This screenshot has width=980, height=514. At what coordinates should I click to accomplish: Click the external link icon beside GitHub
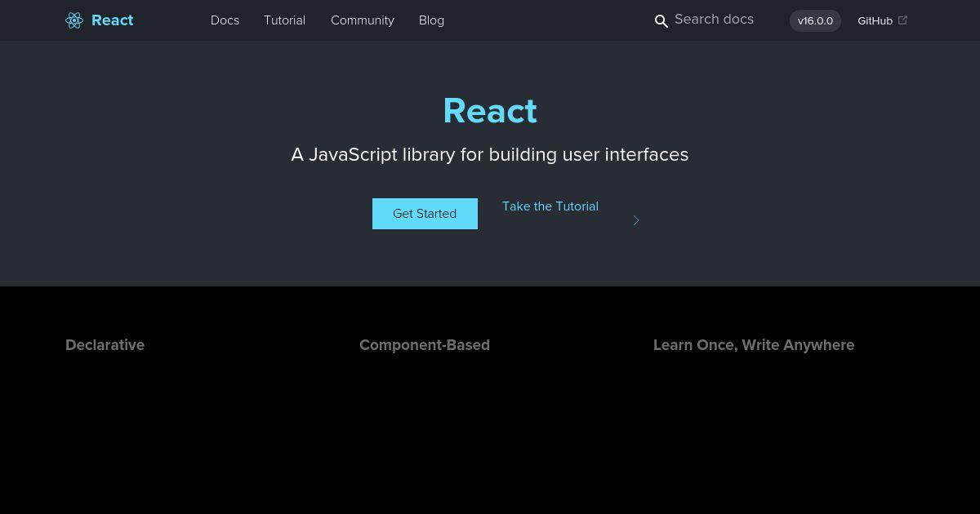pos(902,20)
